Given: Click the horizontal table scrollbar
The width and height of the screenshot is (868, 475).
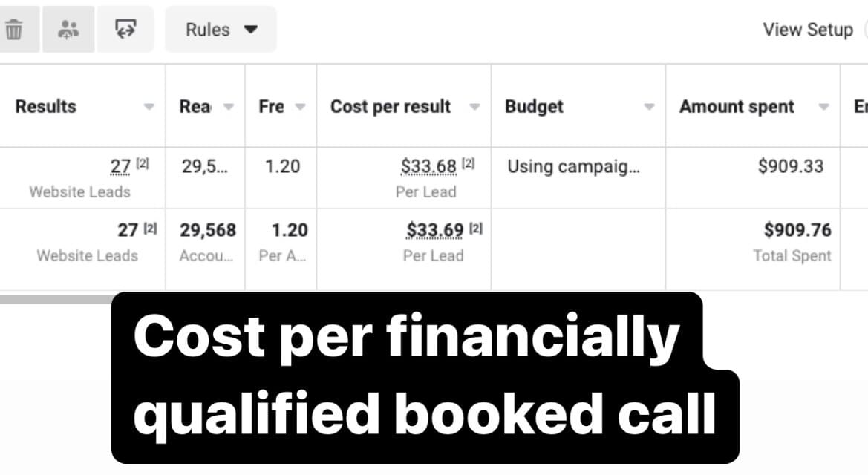Looking at the screenshot, I should [56, 300].
